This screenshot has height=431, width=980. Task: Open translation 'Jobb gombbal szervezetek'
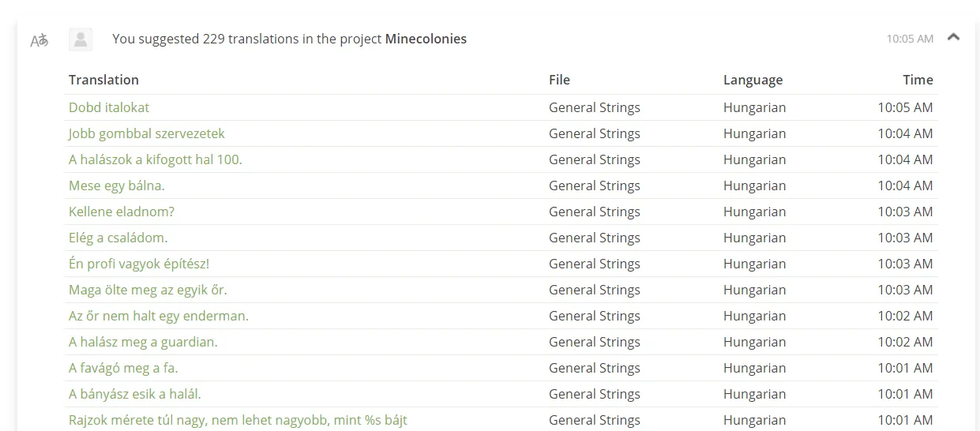(147, 133)
